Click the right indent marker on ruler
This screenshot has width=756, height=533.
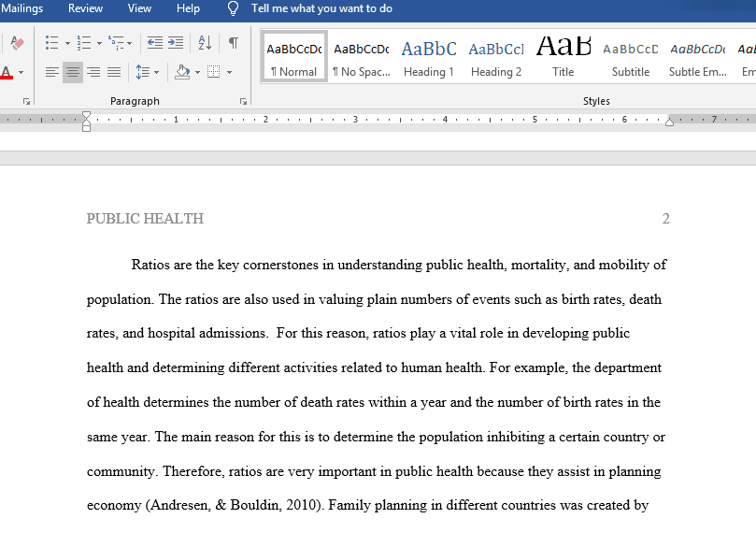coord(669,122)
